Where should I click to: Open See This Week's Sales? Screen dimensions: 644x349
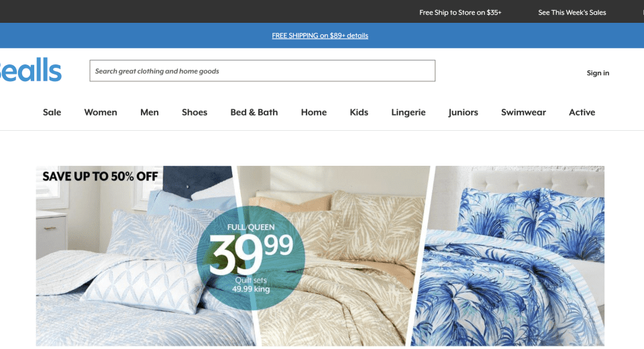pyautogui.click(x=572, y=12)
